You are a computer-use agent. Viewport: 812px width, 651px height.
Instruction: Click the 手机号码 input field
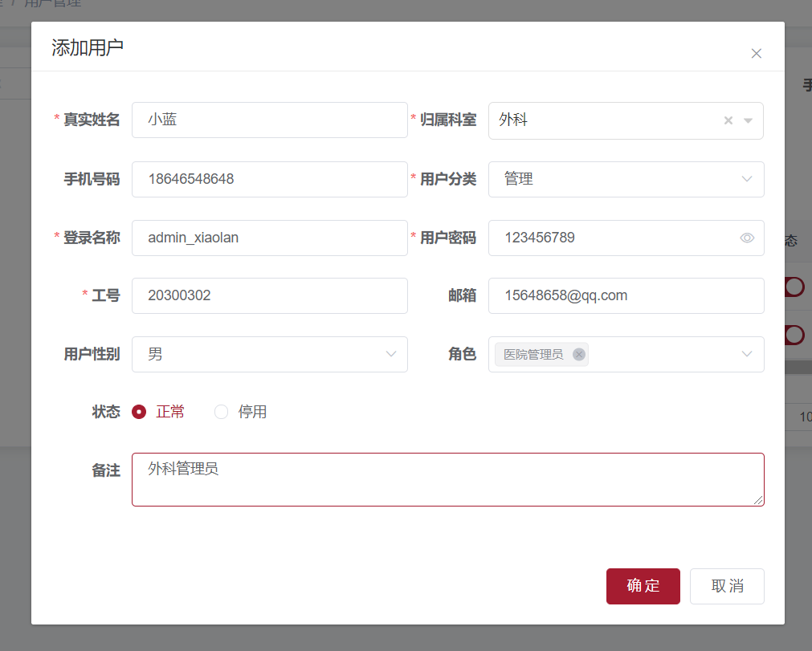click(270, 179)
